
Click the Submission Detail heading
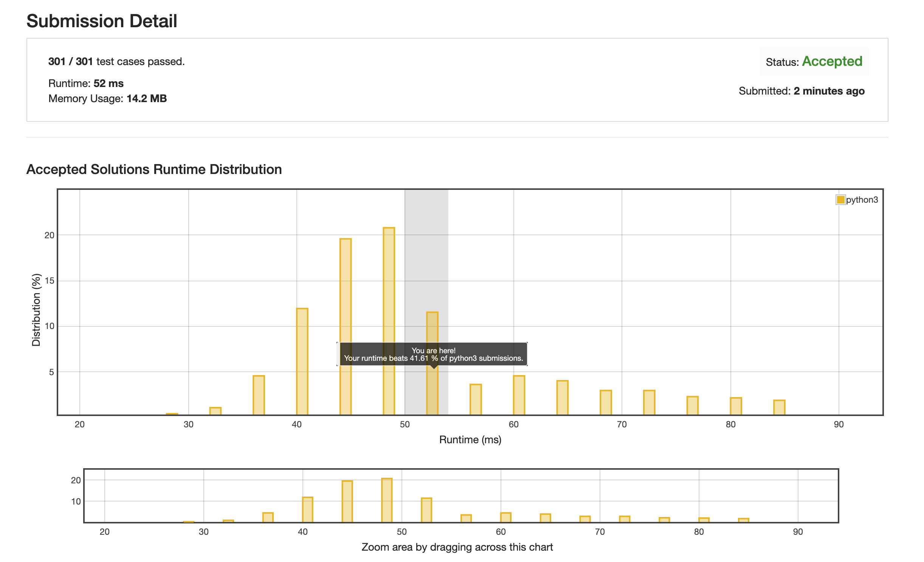click(102, 21)
